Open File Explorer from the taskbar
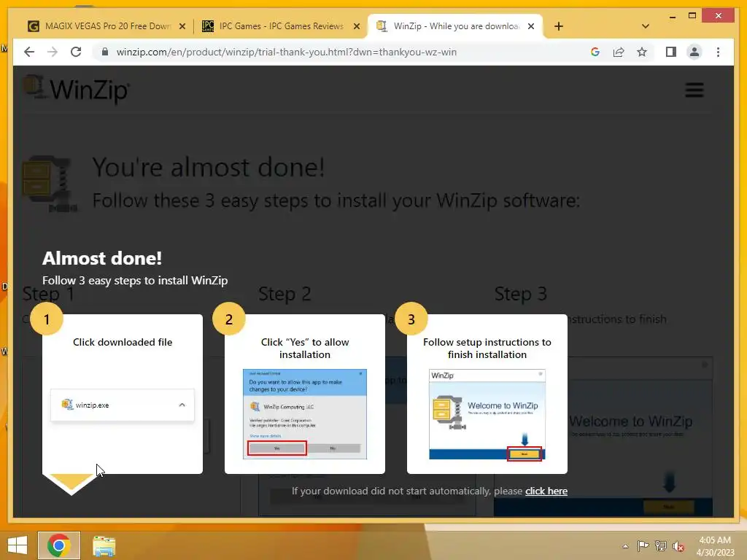 [104, 545]
